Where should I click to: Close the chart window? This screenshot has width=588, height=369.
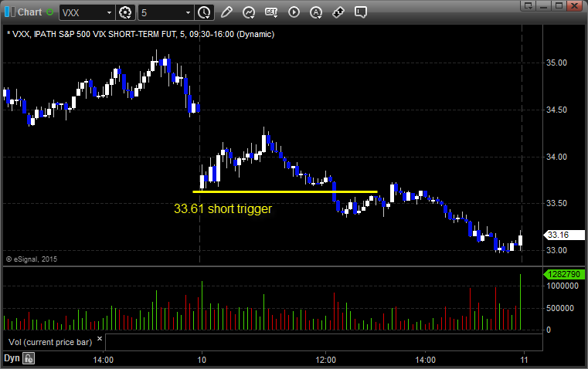[x=574, y=5]
